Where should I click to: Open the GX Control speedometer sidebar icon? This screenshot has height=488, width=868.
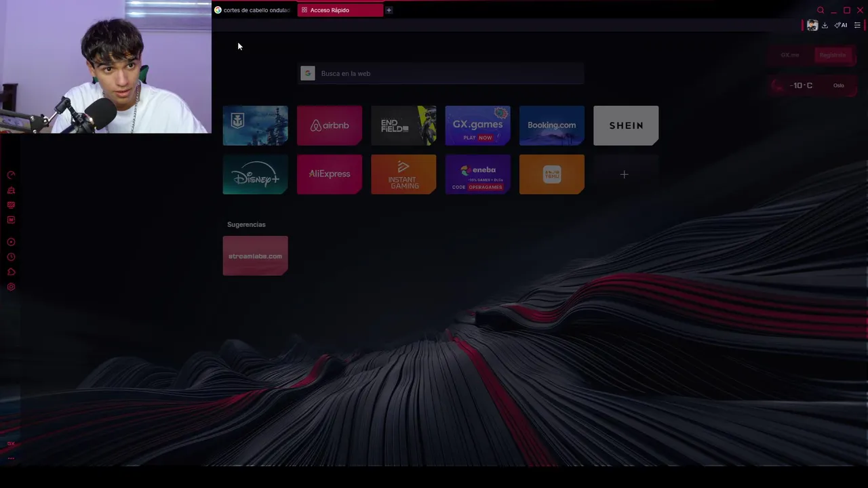[11, 175]
